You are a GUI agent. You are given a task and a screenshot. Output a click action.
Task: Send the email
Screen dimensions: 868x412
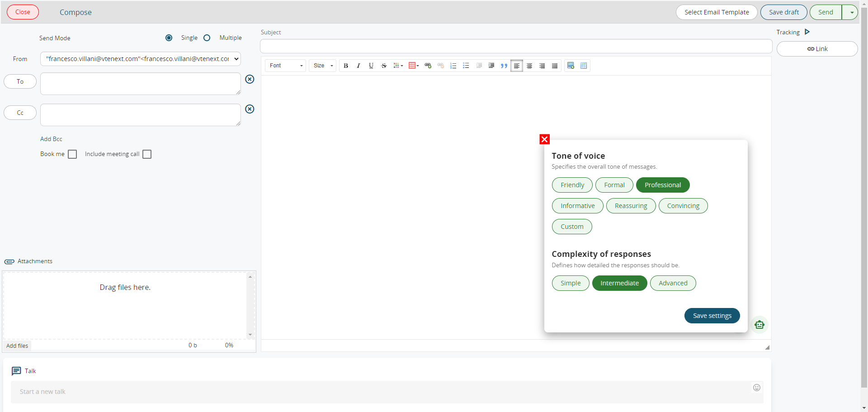[826, 12]
